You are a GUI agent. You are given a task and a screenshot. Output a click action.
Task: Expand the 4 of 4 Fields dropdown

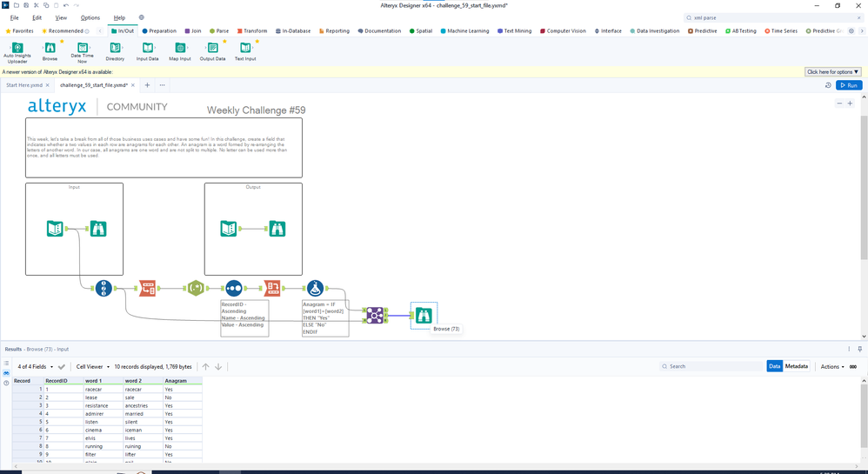(36, 366)
